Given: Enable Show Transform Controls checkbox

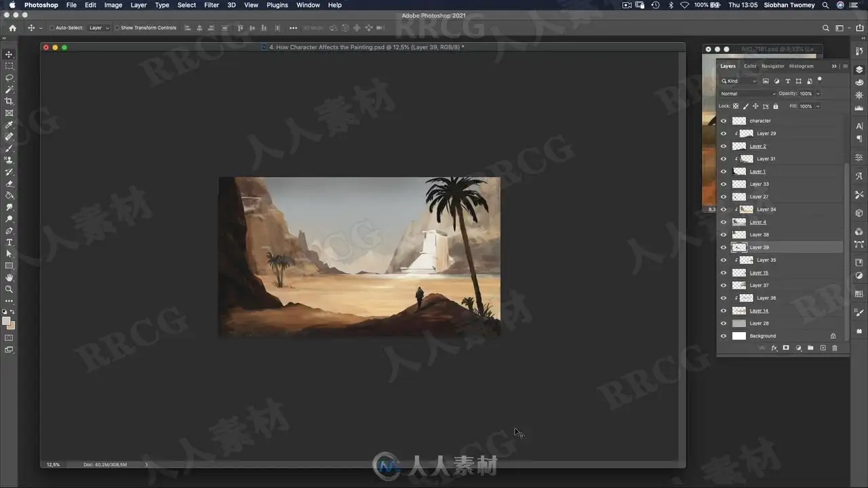Looking at the screenshot, I should pos(117,28).
